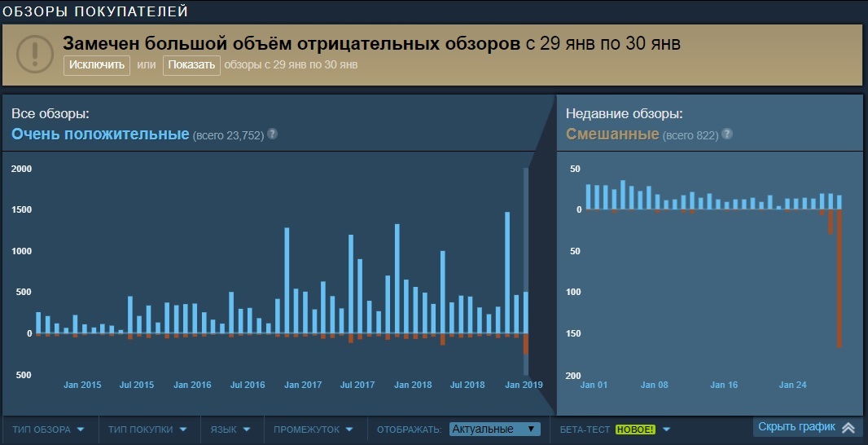Click the first blue bar at Jan 01
Image resolution: width=868 pixels, height=445 pixels.
pos(588,197)
